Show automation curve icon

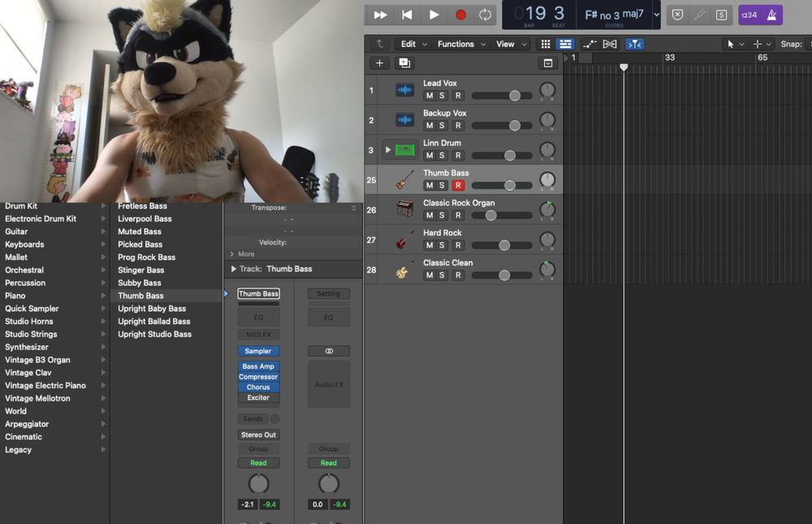pos(590,44)
